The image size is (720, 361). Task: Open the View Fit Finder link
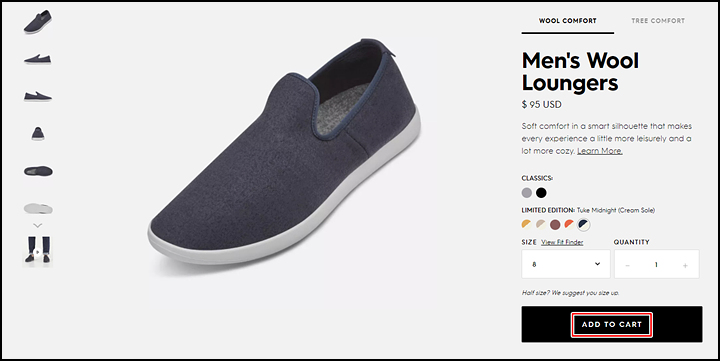pyautogui.click(x=562, y=242)
